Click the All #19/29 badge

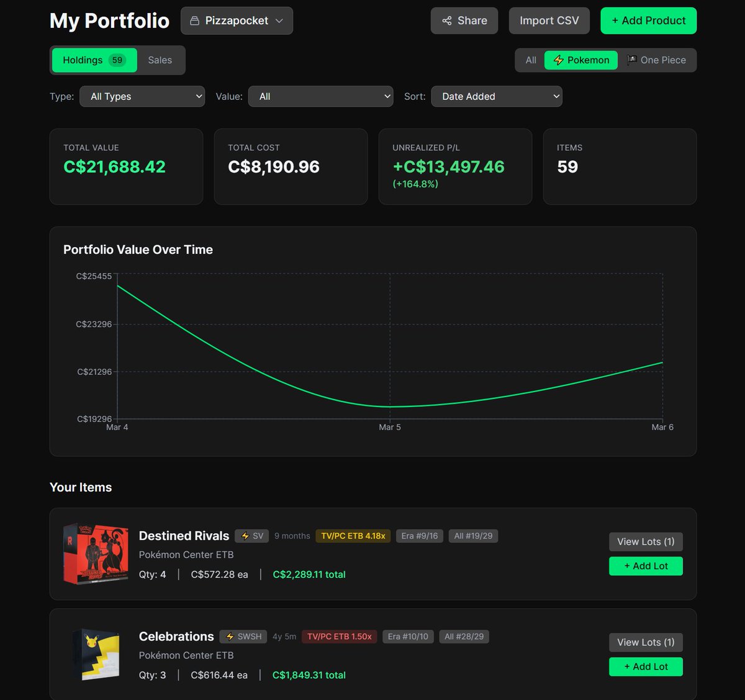(473, 536)
